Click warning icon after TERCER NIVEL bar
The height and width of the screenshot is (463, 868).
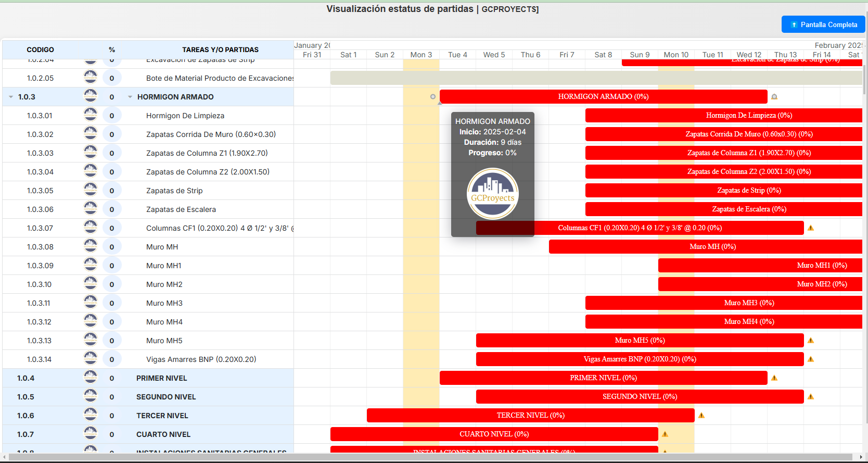click(x=701, y=416)
